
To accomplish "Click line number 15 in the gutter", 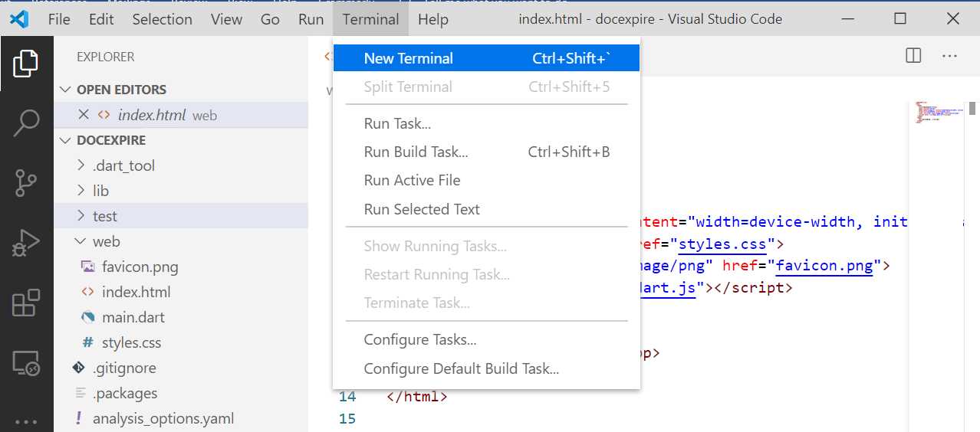I will pos(347,419).
